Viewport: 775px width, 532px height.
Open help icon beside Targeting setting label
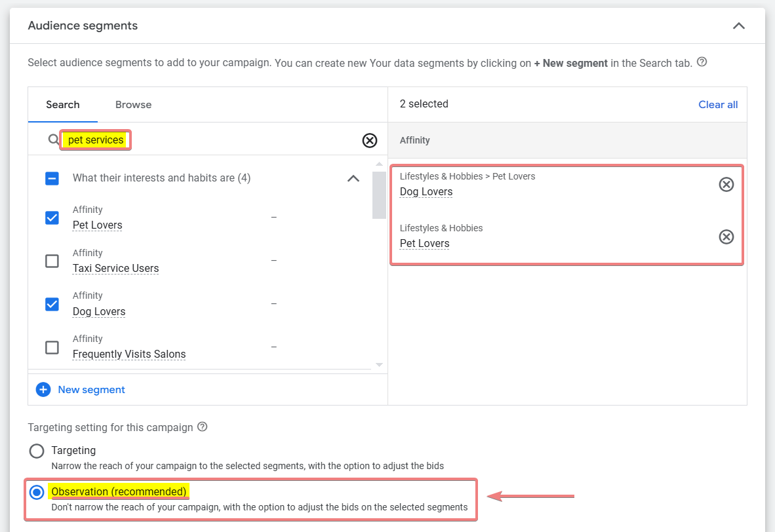click(x=203, y=427)
